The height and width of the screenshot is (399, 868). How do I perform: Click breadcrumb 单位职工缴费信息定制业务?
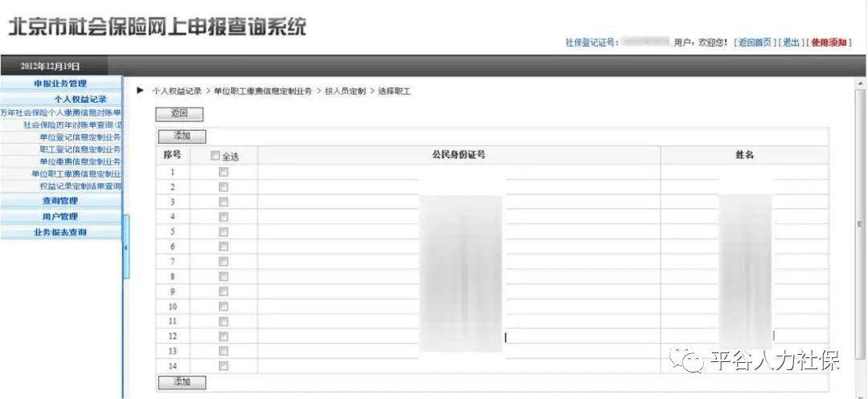pyautogui.click(x=263, y=92)
